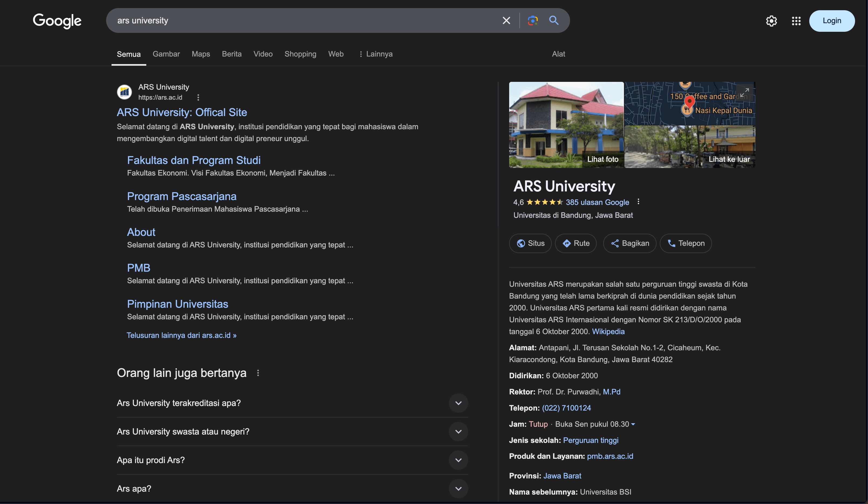Open the Perguruan tinggi link

[x=591, y=440]
